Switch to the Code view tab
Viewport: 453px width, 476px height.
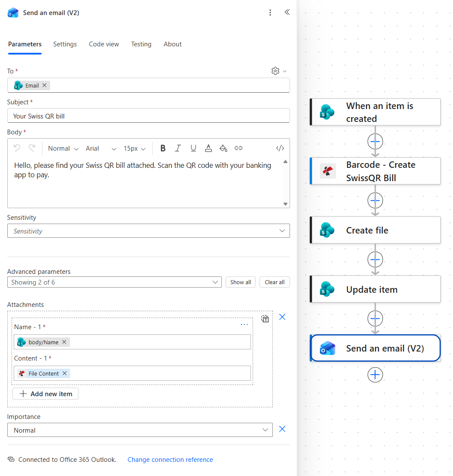(104, 44)
